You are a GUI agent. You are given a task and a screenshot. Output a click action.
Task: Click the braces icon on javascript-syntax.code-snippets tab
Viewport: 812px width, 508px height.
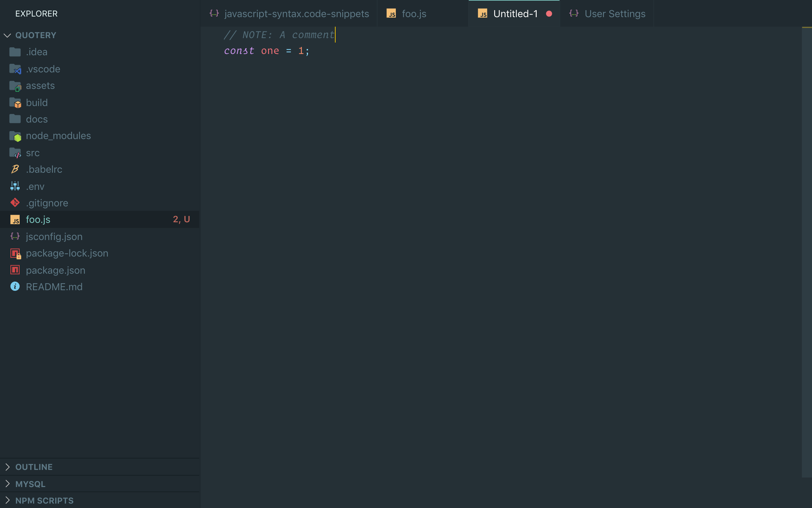click(x=214, y=13)
